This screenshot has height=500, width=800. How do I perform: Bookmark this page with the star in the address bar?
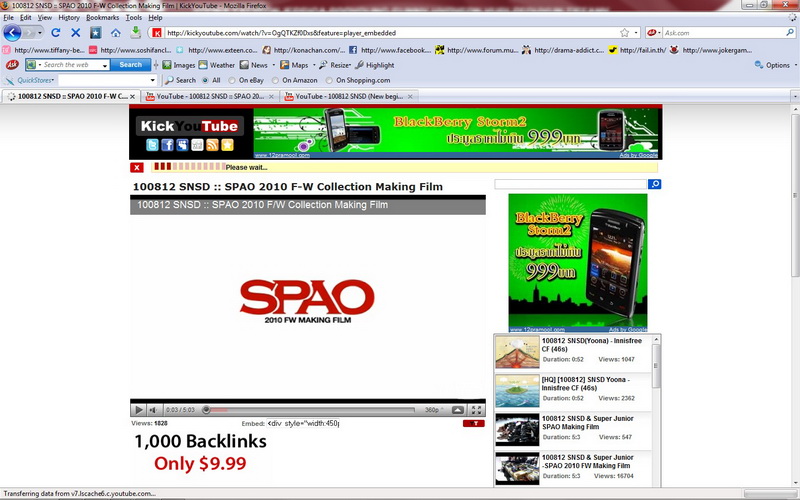(624, 33)
